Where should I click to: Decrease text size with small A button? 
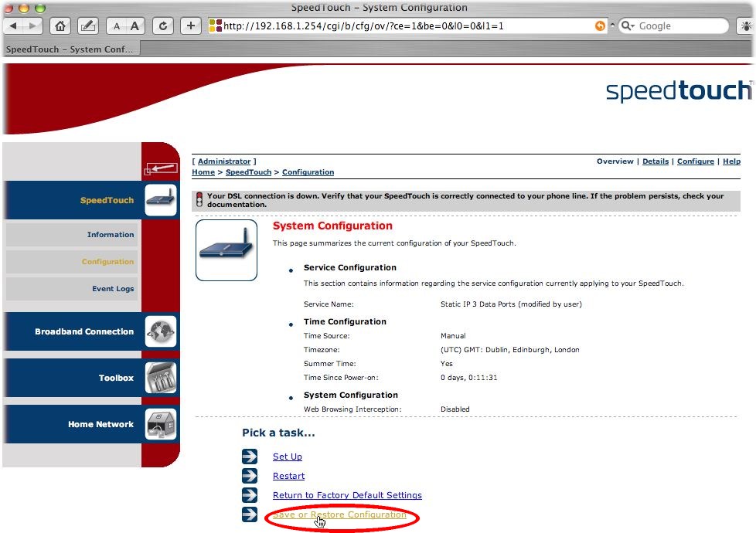coord(116,26)
